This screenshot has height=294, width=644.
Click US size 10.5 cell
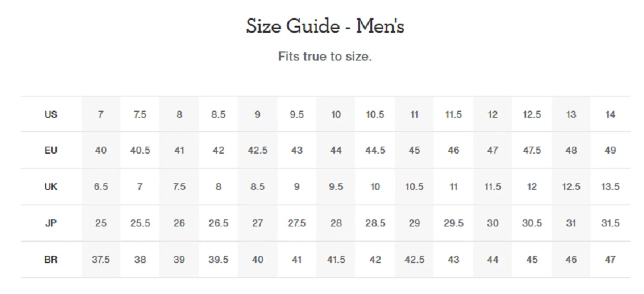pyautogui.click(x=375, y=115)
